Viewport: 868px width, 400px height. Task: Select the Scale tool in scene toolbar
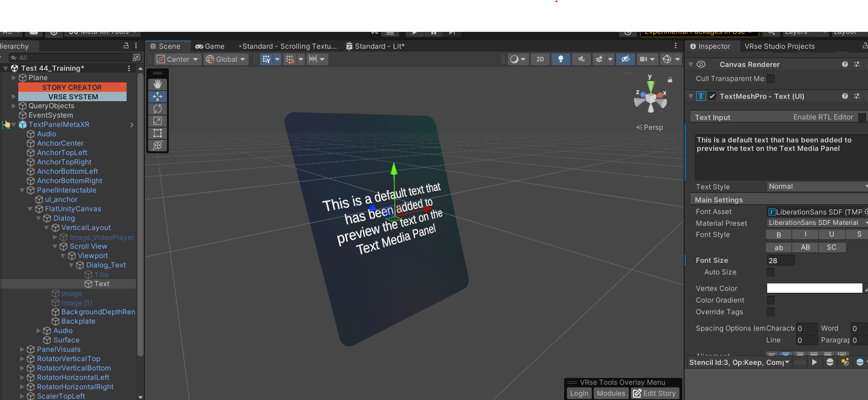click(x=158, y=121)
